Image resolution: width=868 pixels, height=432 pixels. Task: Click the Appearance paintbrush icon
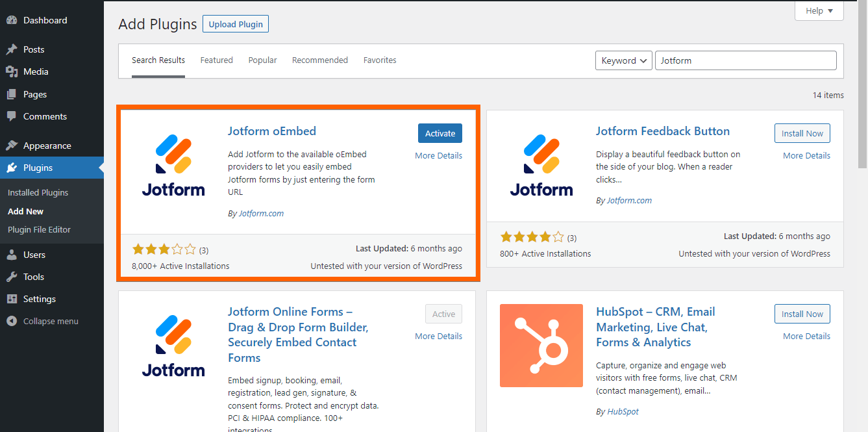click(12, 146)
